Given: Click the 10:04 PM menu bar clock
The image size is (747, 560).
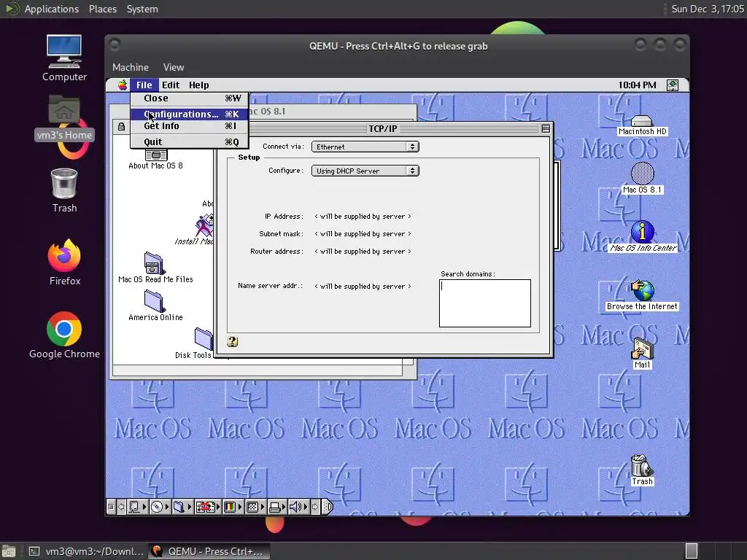Looking at the screenshot, I should point(637,85).
